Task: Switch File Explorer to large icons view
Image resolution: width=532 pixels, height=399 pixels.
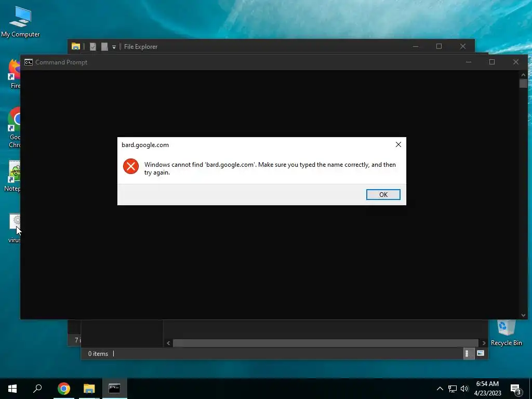Action: pos(481,353)
